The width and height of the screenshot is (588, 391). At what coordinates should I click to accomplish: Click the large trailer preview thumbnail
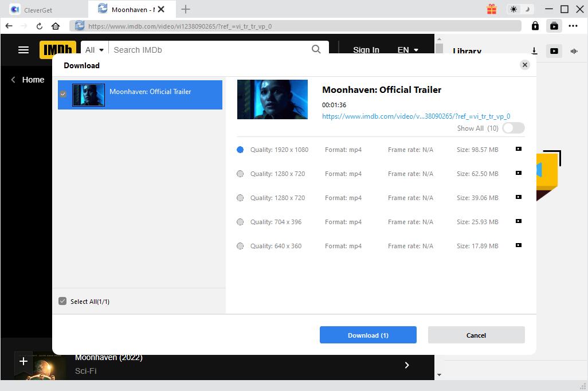pos(272,99)
